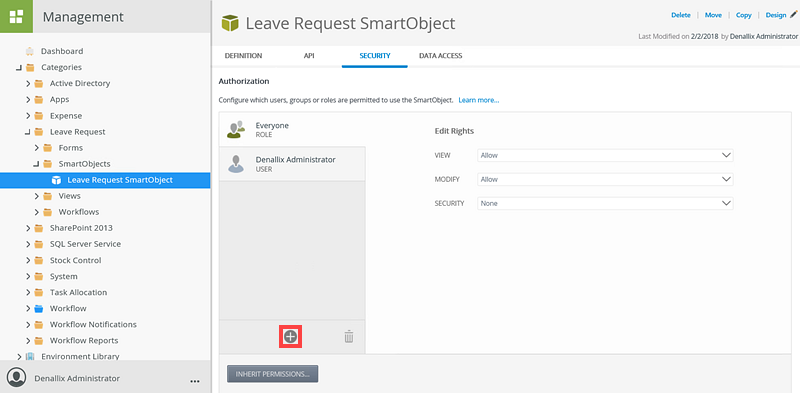The width and height of the screenshot is (800, 393).
Task: Collapse the Categories tree node
Action: (x=19, y=67)
